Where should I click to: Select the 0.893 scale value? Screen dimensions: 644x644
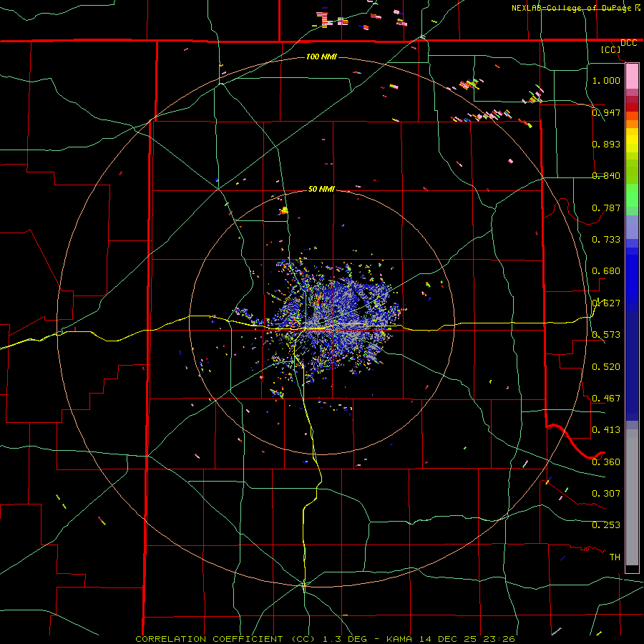click(x=606, y=144)
